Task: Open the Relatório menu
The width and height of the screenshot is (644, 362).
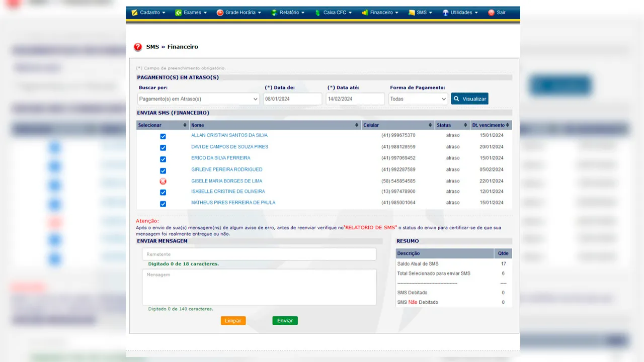Action: [289, 13]
